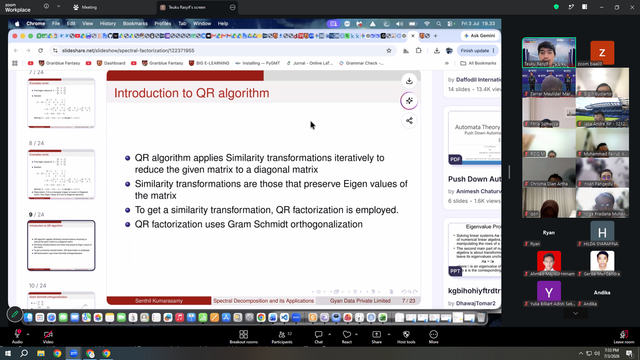Open React menu
Viewport: 640px width, 360px height.
click(347, 337)
